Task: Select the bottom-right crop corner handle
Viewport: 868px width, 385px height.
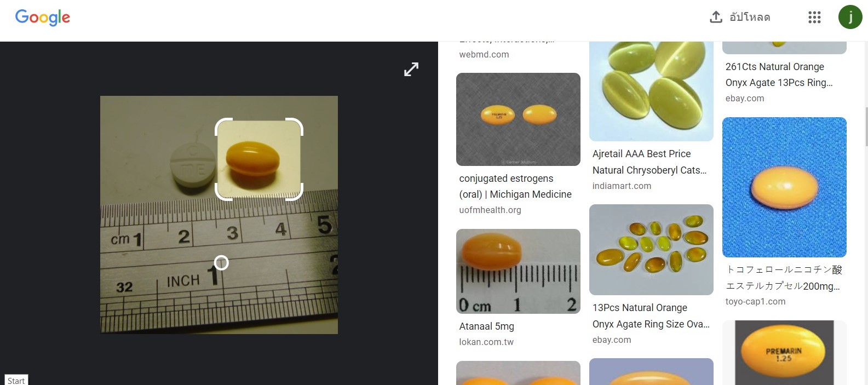Action: click(x=295, y=192)
